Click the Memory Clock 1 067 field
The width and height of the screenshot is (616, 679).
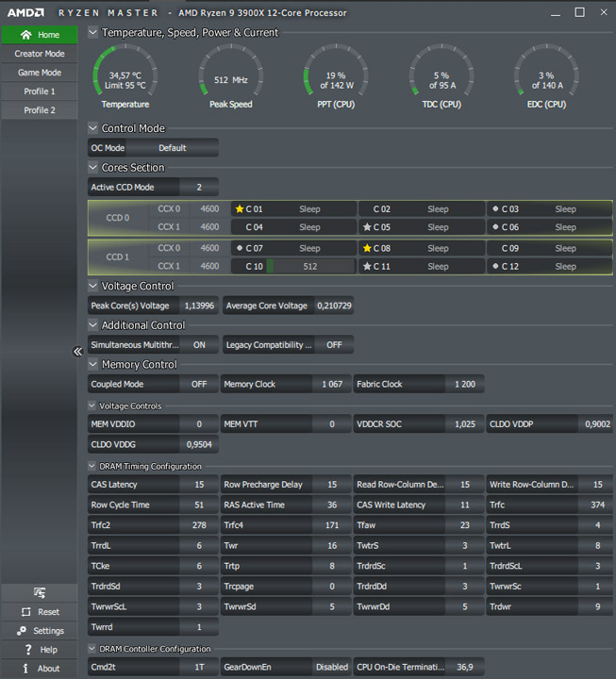[x=286, y=384]
